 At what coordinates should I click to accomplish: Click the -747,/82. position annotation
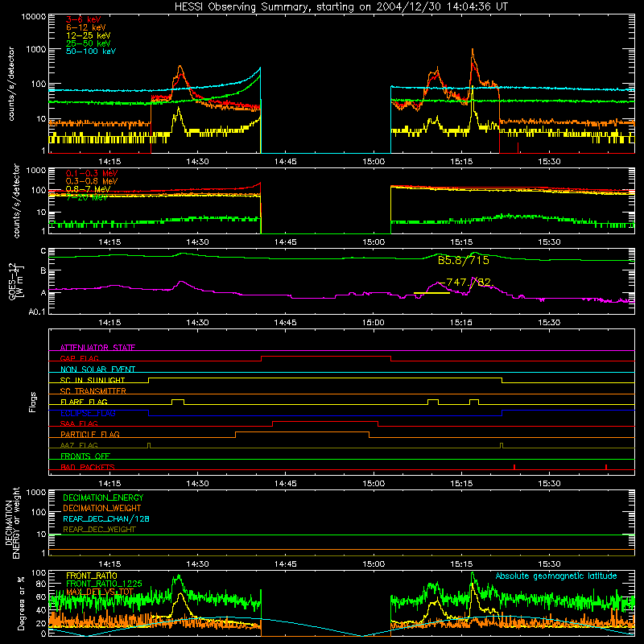pyautogui.click(x=467, y=283)
